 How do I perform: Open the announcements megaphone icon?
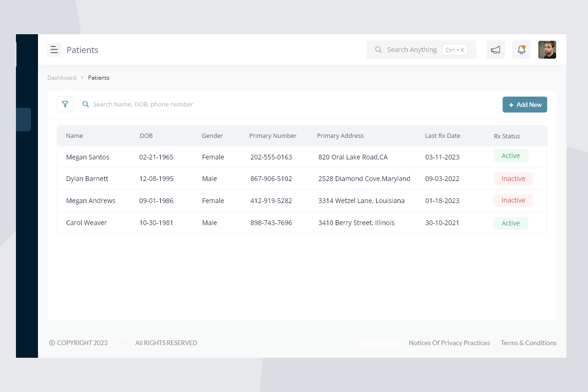point(495,50)
